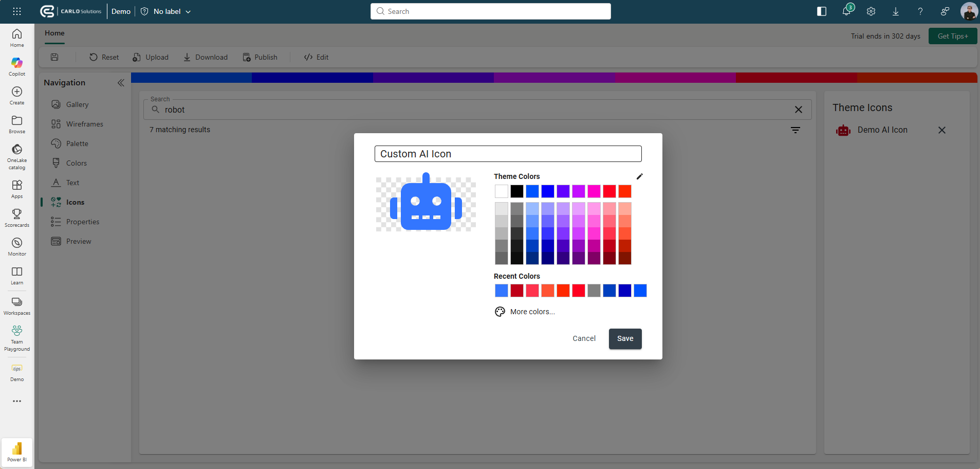980x469 pixels.
Task: Click the Publish button
Action: tap(260, 57)
